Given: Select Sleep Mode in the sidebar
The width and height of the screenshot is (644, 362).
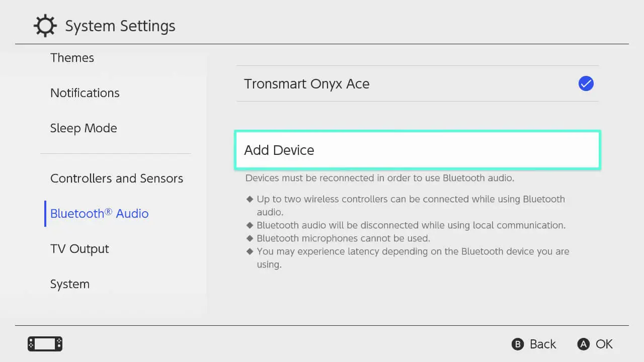Looking at the screenshot, I should point(84,128).
